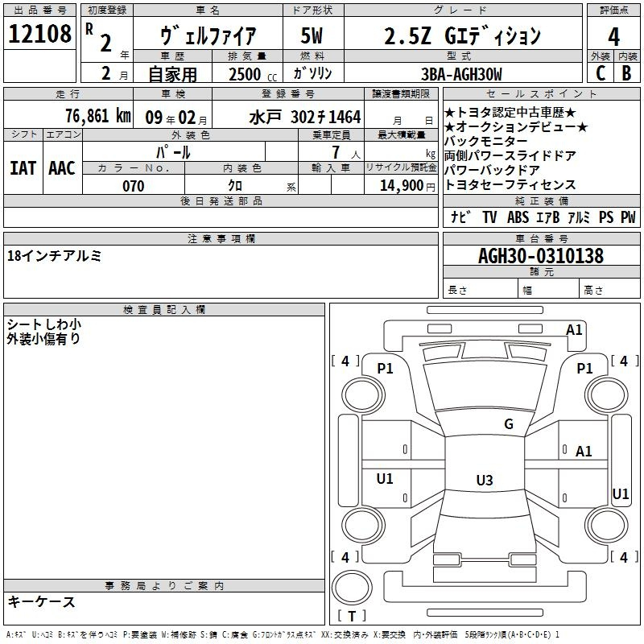Click the exterior grade C cell
644x644 pixels.
[x=600, y=72]
